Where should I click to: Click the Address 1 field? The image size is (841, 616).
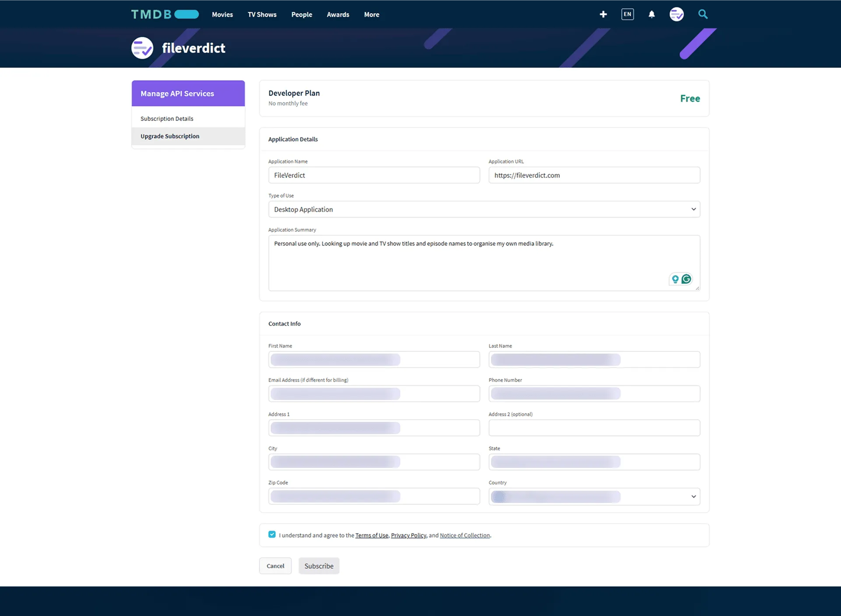pyautogui.click(x=374, y=428)
